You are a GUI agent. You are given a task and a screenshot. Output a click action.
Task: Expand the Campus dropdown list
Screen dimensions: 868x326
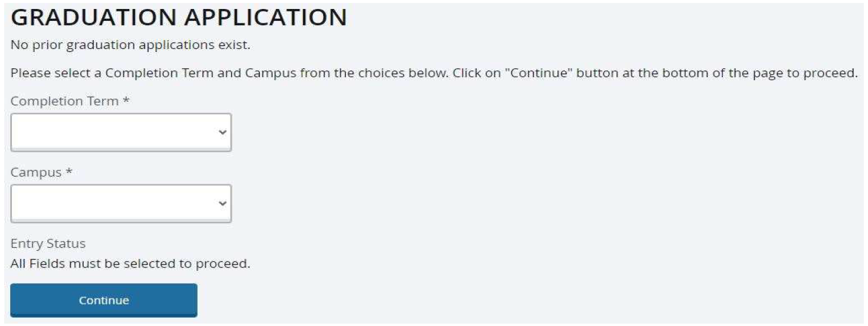click(121, 203)
